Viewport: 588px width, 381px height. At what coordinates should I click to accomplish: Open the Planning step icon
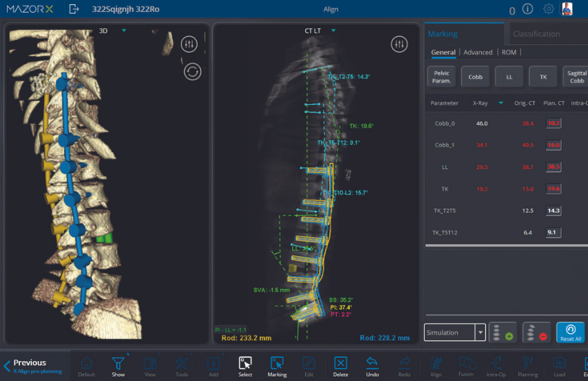(527, 366)
